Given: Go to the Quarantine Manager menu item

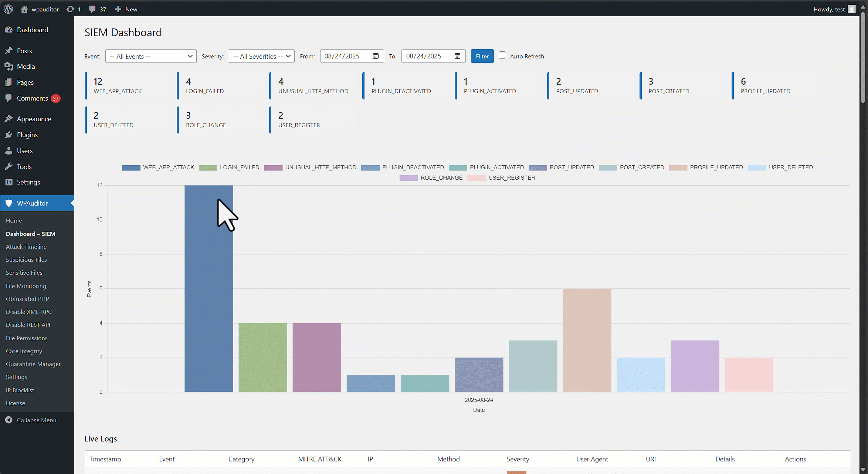Looking at the screenshot, I should [x=33, y=364].
